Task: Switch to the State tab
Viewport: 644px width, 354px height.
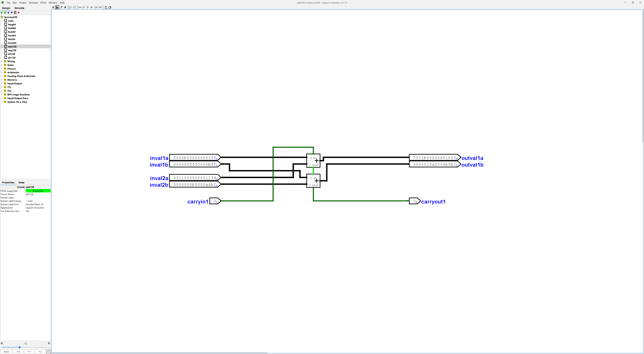Action: coord(21,183)
